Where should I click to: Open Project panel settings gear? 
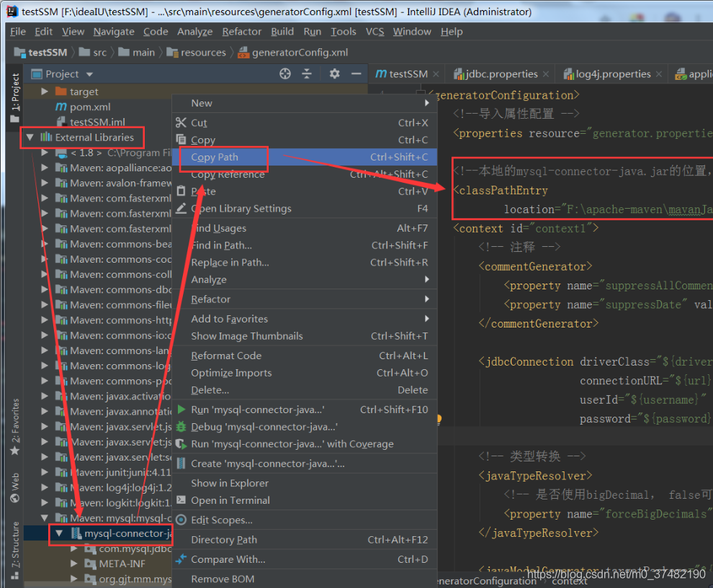tap(335, 73)
